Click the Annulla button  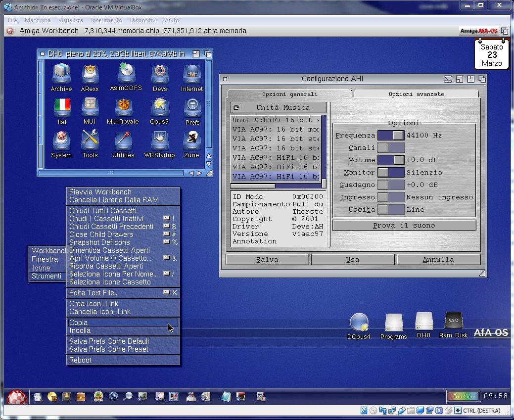438,260
